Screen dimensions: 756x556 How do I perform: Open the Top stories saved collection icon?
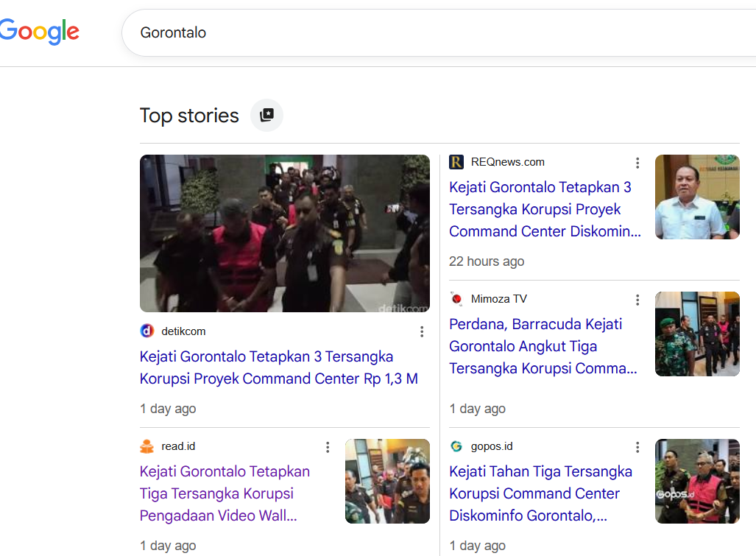tap(266, 116)
